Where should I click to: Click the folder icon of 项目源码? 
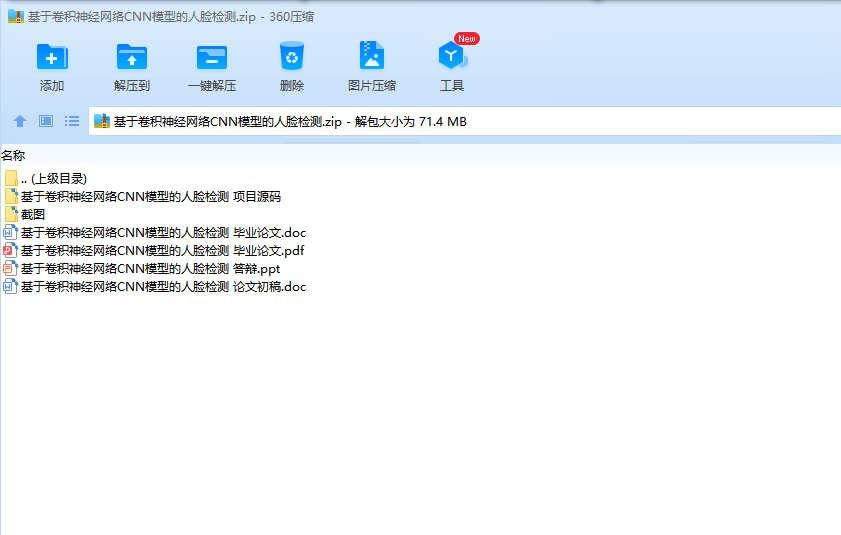click(x=11, y=196)
